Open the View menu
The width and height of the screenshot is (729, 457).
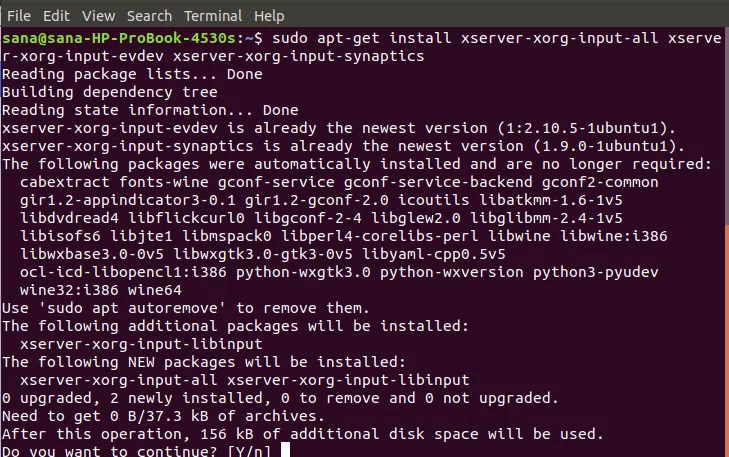[x=99, y=16]
